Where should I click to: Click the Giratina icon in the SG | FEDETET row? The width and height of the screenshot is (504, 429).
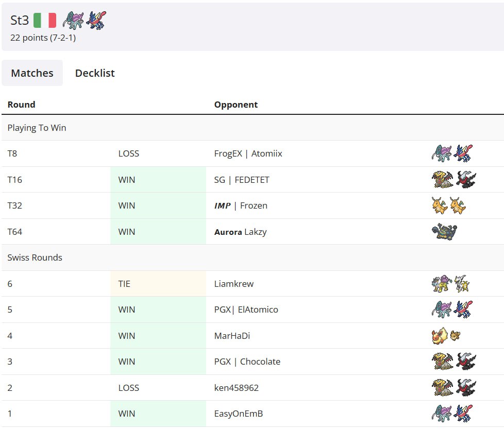(x=442, y=180)
